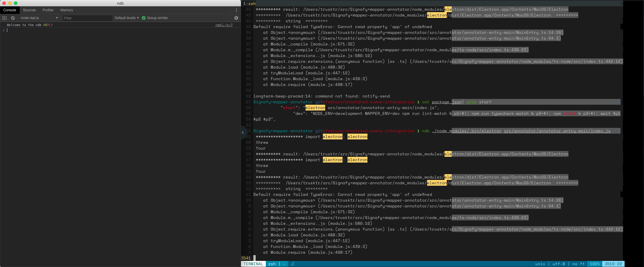Collapse the terminal pane using the left chevron
Image resolution: width=644 pixels, height=267 pixels.
coord(243,132)
